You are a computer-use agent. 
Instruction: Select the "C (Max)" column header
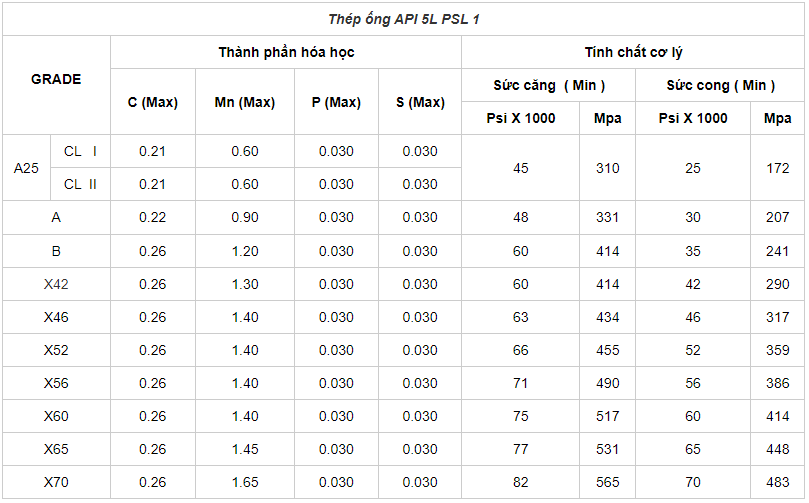[x=153, y=102]
